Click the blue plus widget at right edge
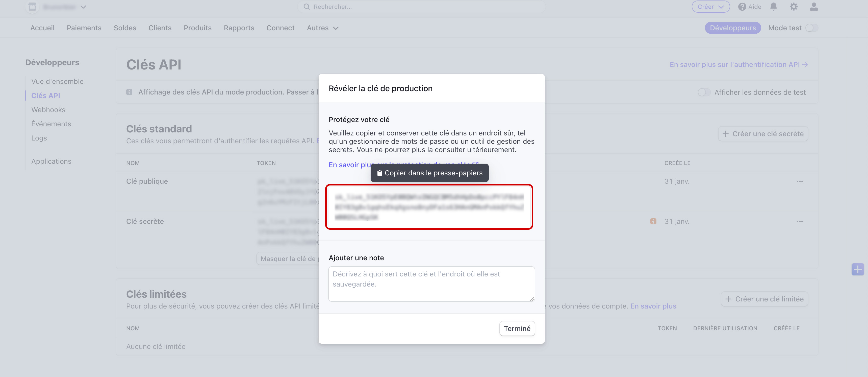 [x=858, y=269]
